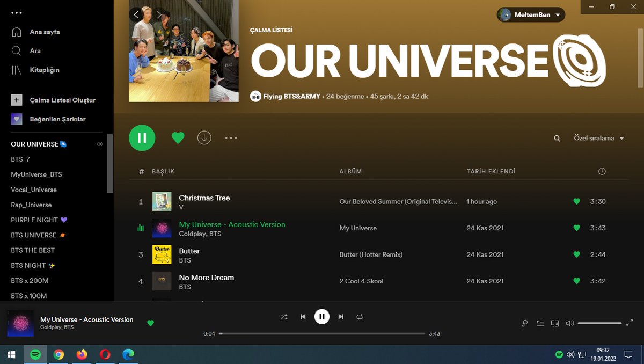Click the My Universe - Acoustic Version row title
Screen dimensions: 644x364
click(232, 224)
